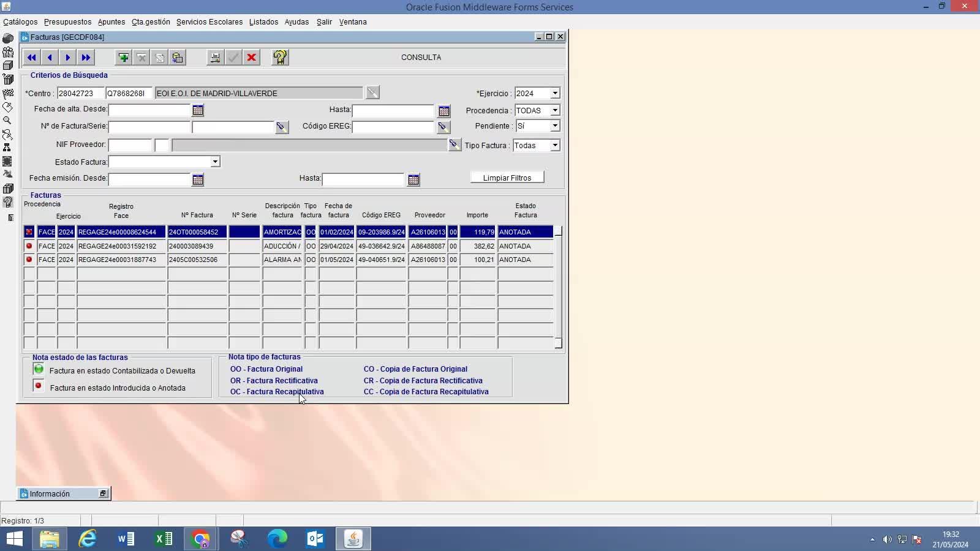Open the help question mark icon

click(x=280, y=58)
